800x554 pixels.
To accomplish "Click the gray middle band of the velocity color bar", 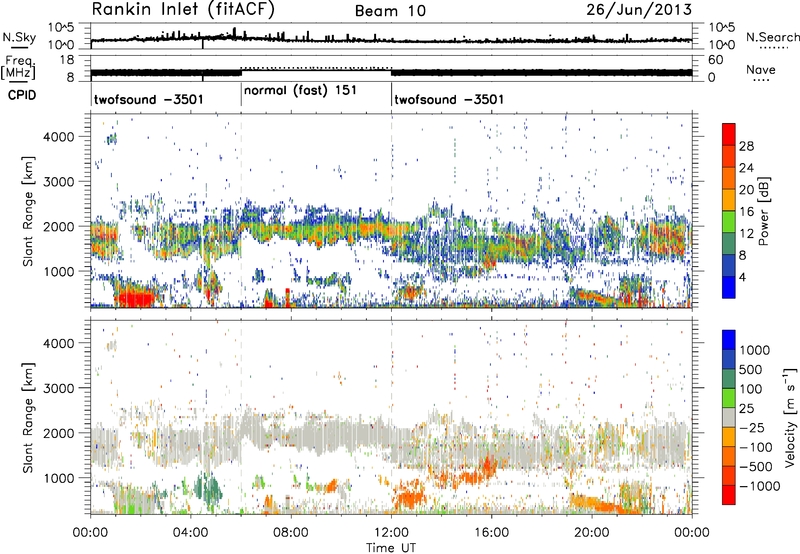I will [729, 418].
